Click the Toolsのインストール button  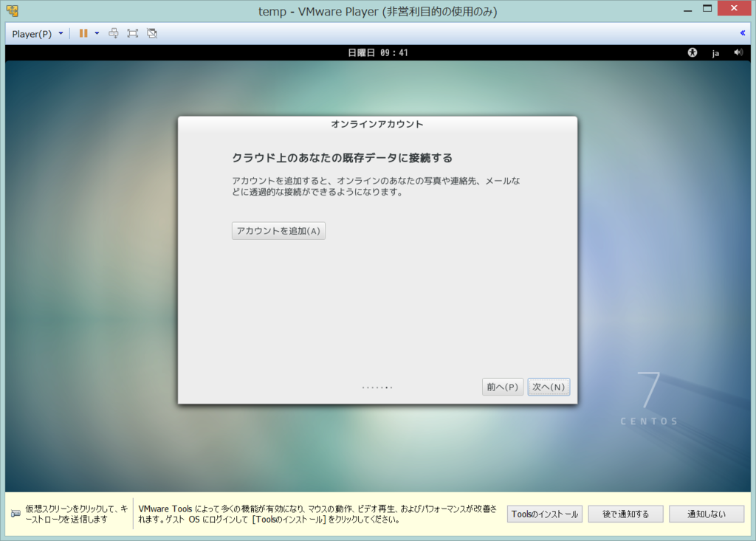(x=544, y=514)
